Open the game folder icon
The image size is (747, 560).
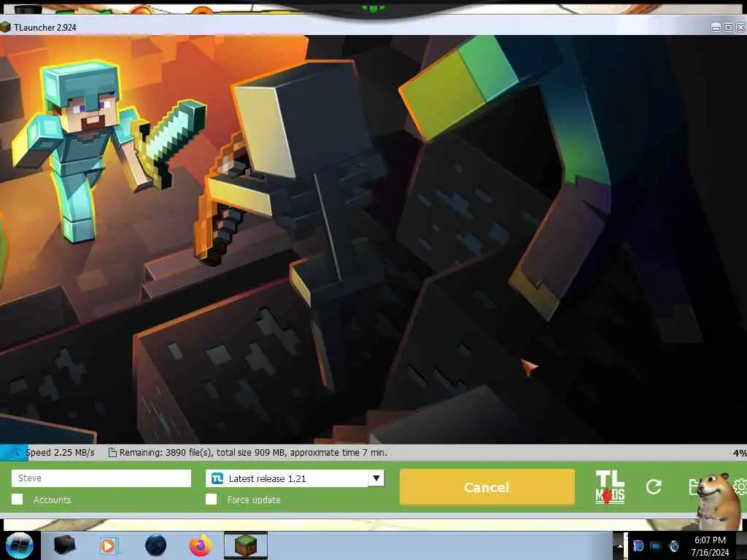pos(694,487)
